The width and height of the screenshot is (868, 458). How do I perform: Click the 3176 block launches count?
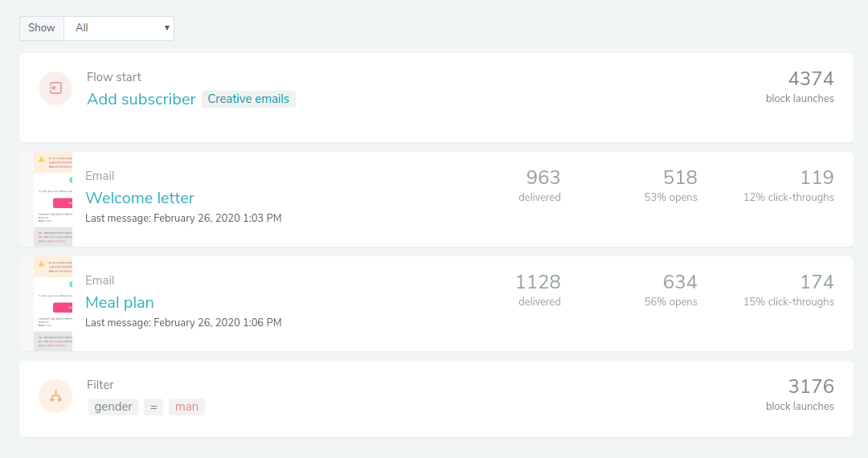pos(810,386)
